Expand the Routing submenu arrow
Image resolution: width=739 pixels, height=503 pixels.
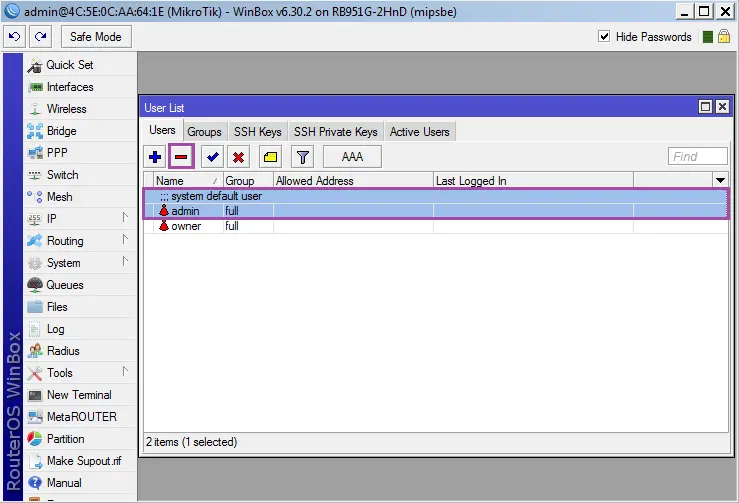[x=125, y=239]
